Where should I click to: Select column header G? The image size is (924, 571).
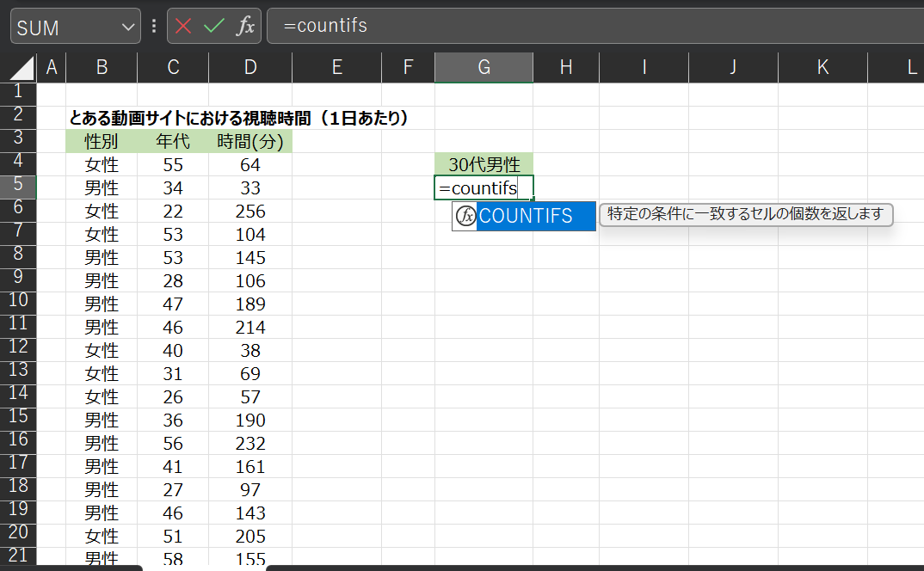tap(484, 66)
